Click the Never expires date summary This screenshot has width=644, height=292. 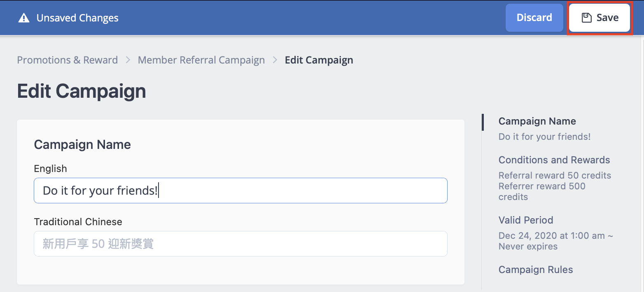(x=556, y=241)
